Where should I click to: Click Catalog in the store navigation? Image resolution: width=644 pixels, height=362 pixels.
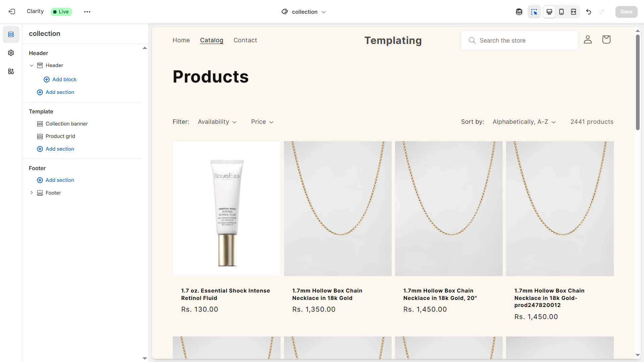211,40
